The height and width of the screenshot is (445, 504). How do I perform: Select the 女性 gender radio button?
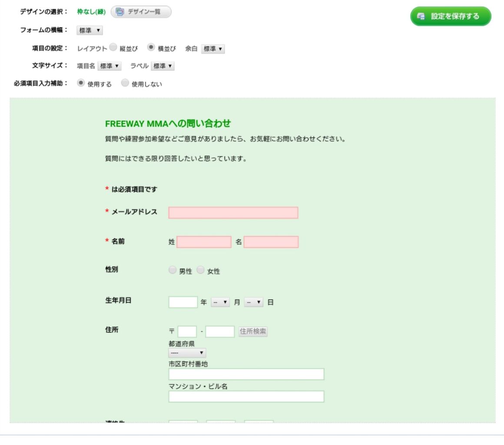click(200, 270)
